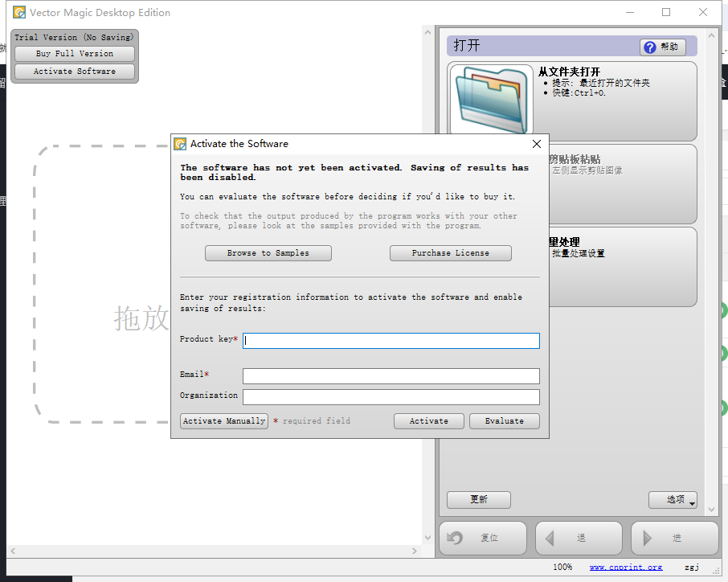This screenshot has height=582, width=728.
Task: Click the 从文件夹打开 heading
Action: tap(569, 72)
